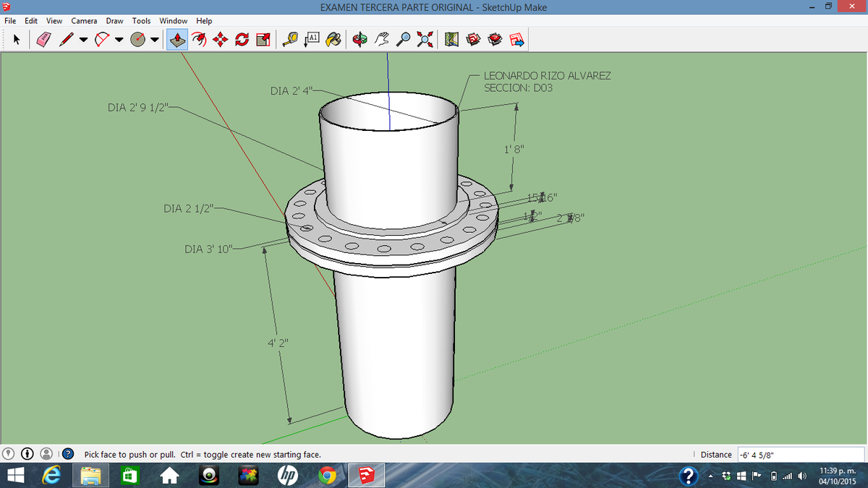This screenshot has width=868, height=488.
Task: Choose the Offset tool
Action: [x=200, y=39]
